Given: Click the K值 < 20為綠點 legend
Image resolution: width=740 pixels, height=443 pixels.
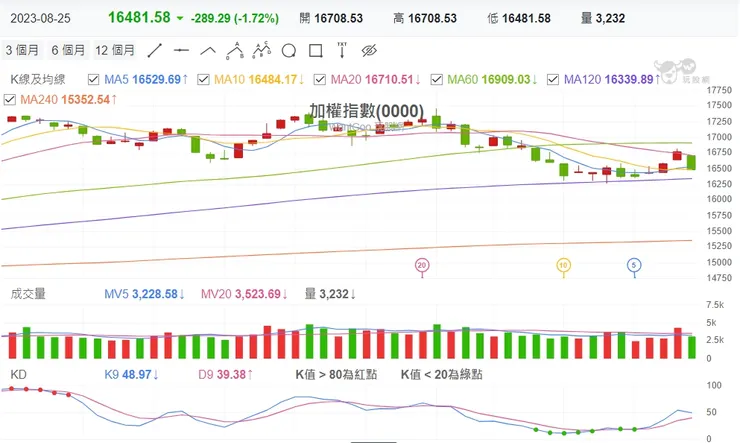Looking at the screenshot, I should 441,375.
